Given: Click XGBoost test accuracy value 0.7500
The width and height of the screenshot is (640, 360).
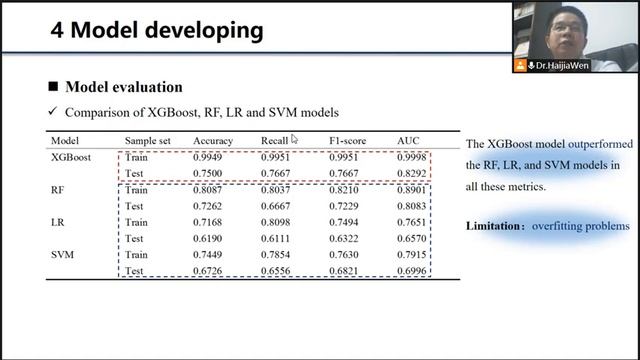Looking at the screenshot, I should click(207, 173).
